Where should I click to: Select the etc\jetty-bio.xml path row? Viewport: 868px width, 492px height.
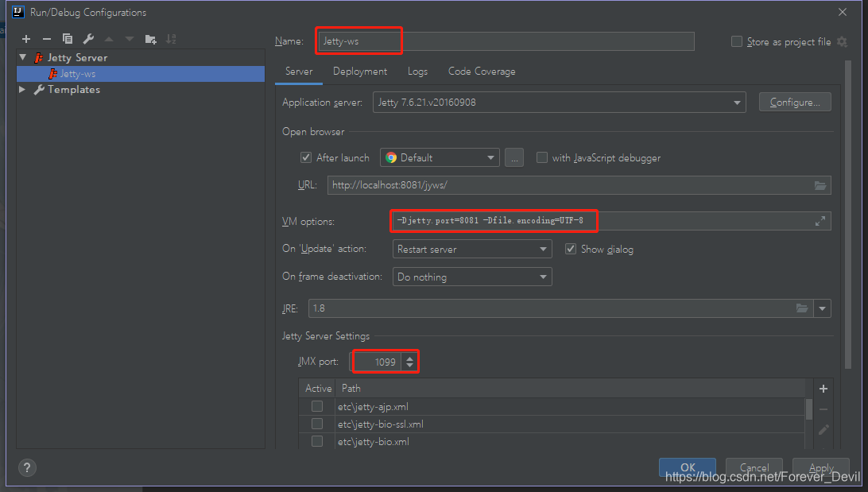tap(570, 441)
